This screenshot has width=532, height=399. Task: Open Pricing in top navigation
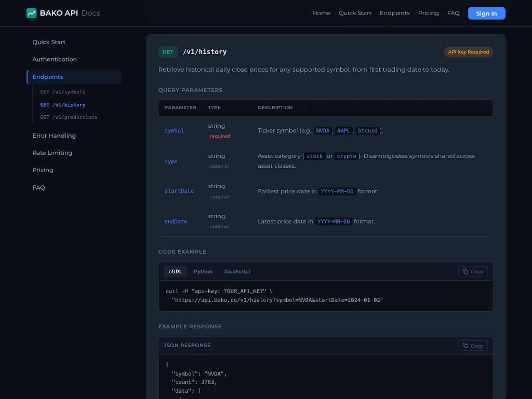[428, 13]
